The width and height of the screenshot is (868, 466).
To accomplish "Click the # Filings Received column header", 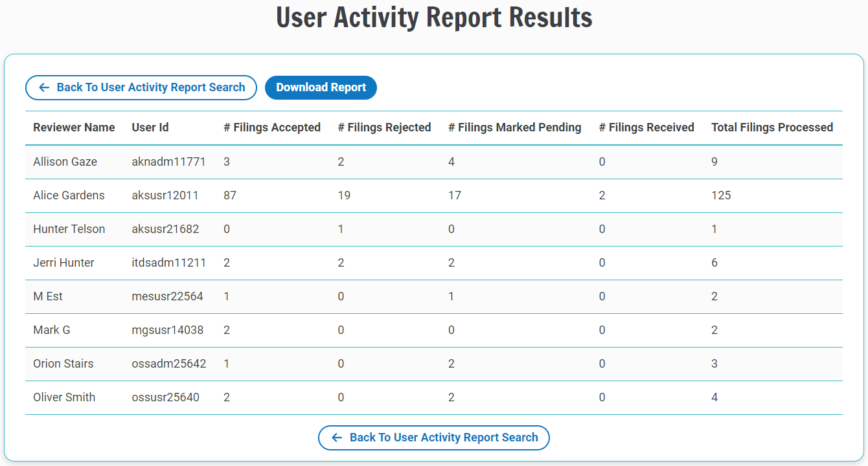I will pyautogui.click(x=646, y=128).
